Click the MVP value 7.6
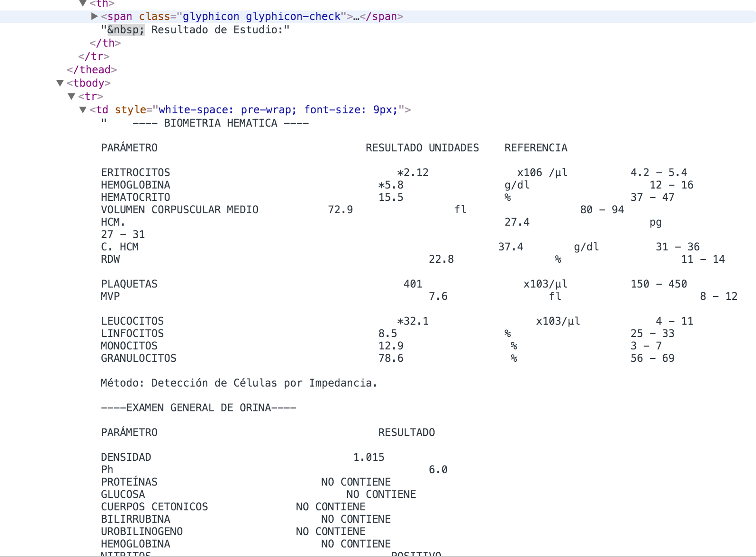This screenshot has width=756, height=557. point(438,296)
